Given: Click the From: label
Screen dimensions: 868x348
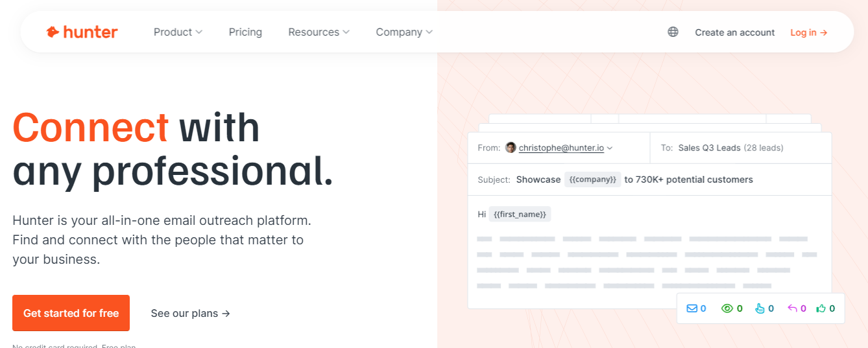Looking at the screenshot, I should [x=488, y=148].
